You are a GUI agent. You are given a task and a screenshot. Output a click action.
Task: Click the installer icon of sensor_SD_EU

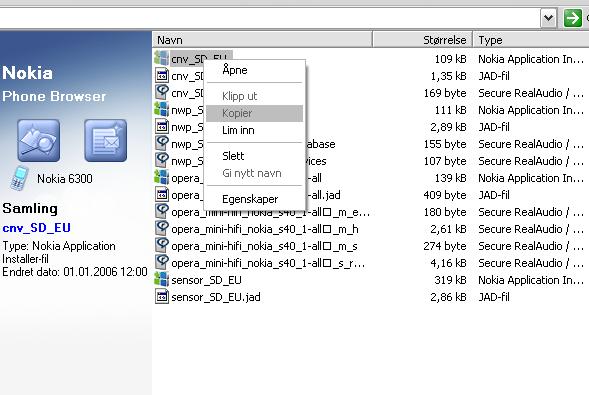point(162,279)
